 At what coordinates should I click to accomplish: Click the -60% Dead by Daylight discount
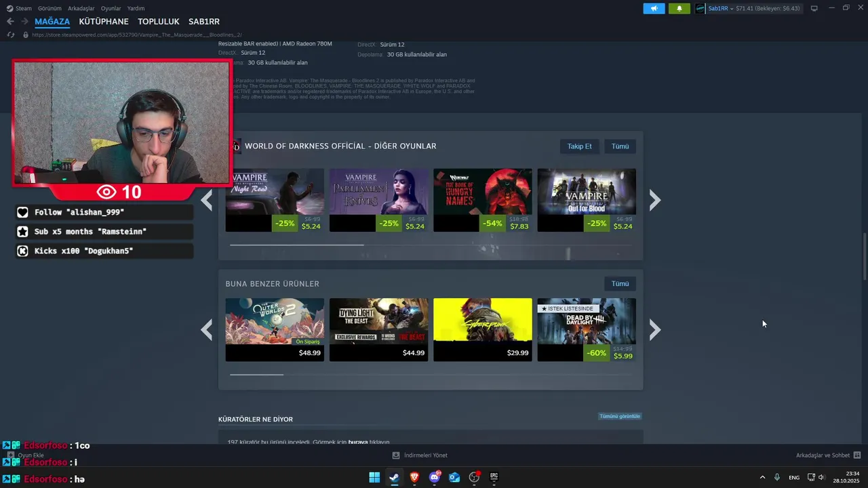coord(597,353)
